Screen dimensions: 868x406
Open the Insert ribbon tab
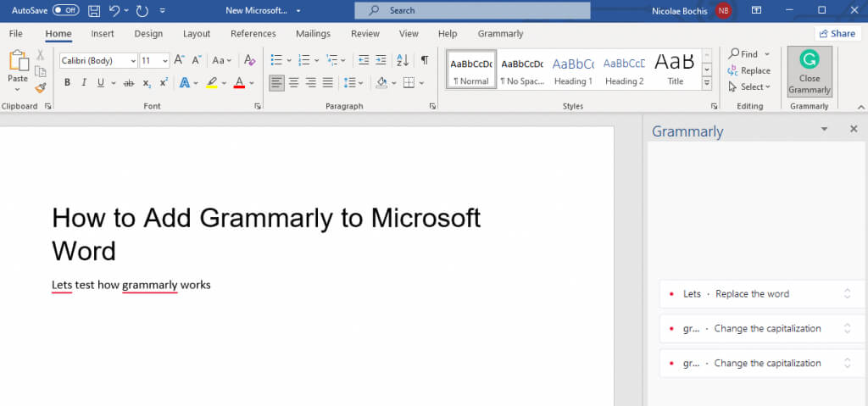pyautogui.click(x=103, y=34)
